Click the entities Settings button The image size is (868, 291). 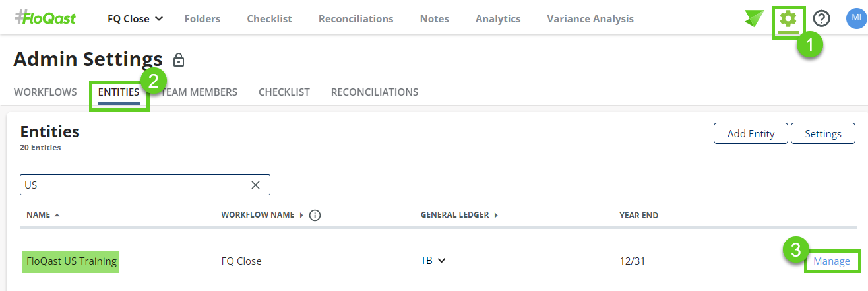pos(822,133)
